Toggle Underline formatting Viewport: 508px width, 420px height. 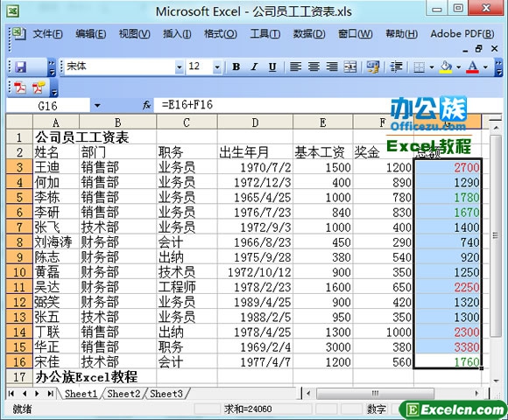click(272, 67)
